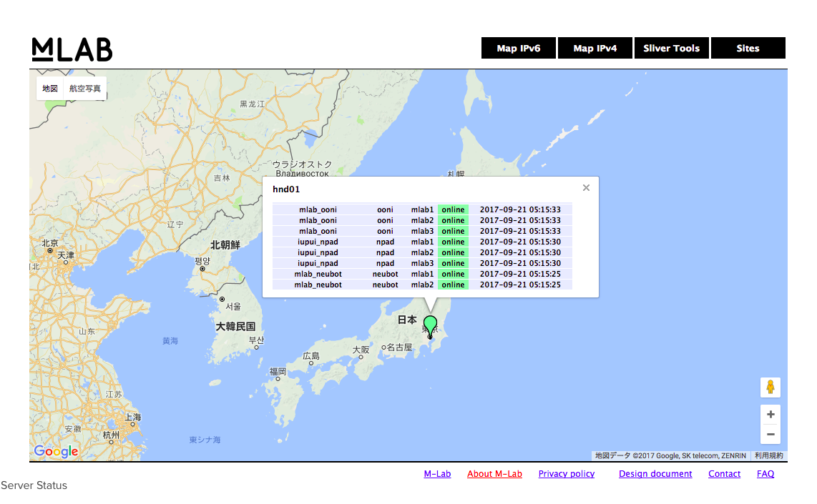817x504 pixels.
Task: Click the 福岡 city label
Action: (278, 371)
